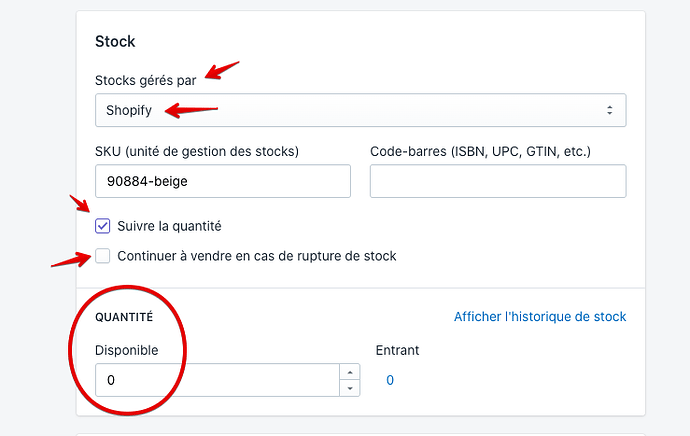Open the Stocks gérés par dropdown
The image size is (690, 436).
360,110
